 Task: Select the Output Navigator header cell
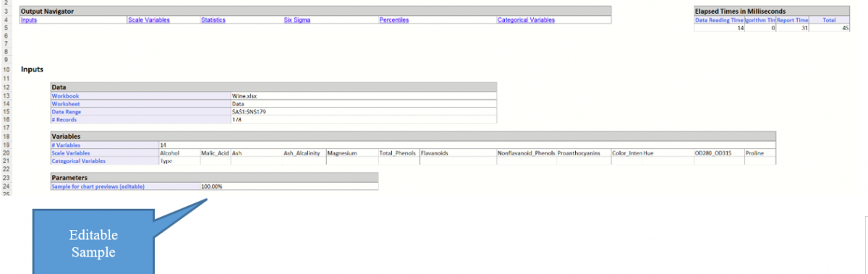tap(315, 12)
